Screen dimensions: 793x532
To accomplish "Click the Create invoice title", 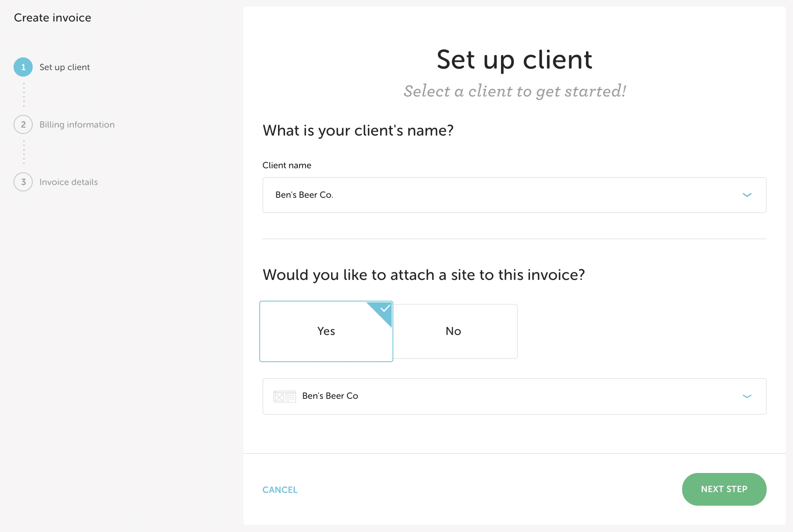I will (x=53, y=18).
